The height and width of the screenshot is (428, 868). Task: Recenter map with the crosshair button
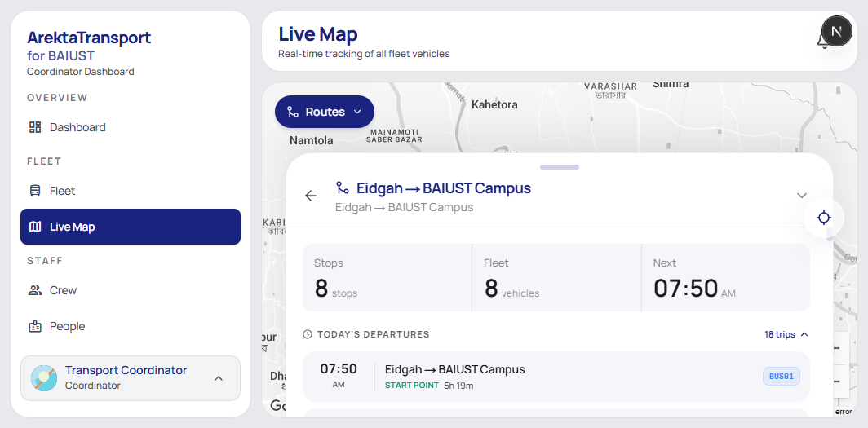(824, 218)
